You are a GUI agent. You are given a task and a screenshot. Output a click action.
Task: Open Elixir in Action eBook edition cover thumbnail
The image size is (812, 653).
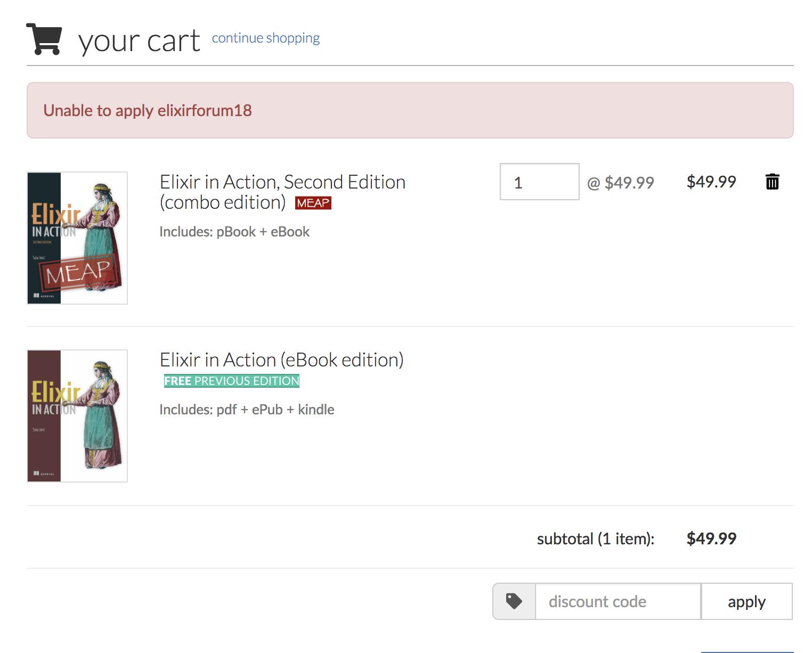77,416
